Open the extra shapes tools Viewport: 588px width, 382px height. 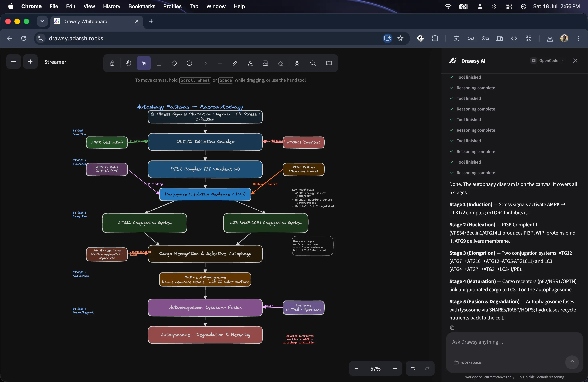(297, 63)
